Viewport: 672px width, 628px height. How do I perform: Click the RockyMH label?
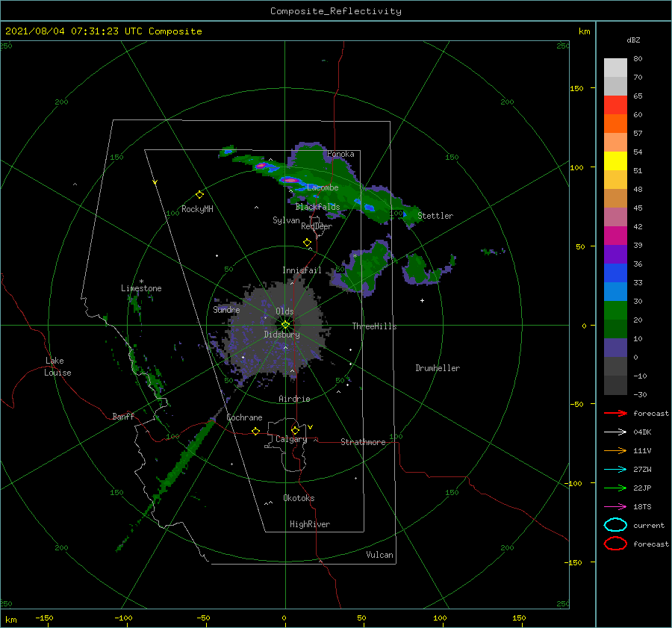pyautogui.click(x=197, y=209)
